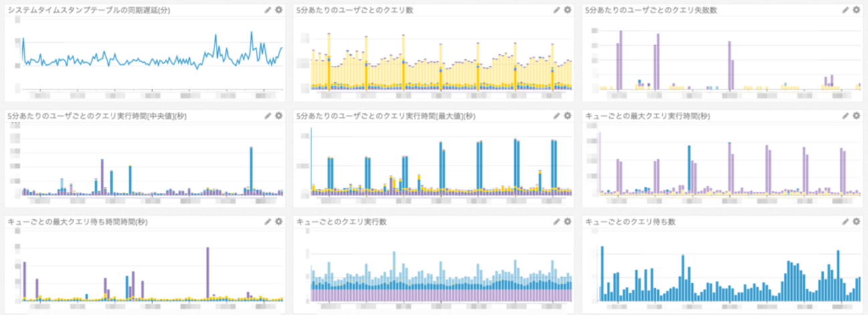This screenshot has height=315, width=868.
Task: Edit the クエリ実行時間[最大値](秒) panel with pencil
Action: pyautogui.click(x=557, y=115)
